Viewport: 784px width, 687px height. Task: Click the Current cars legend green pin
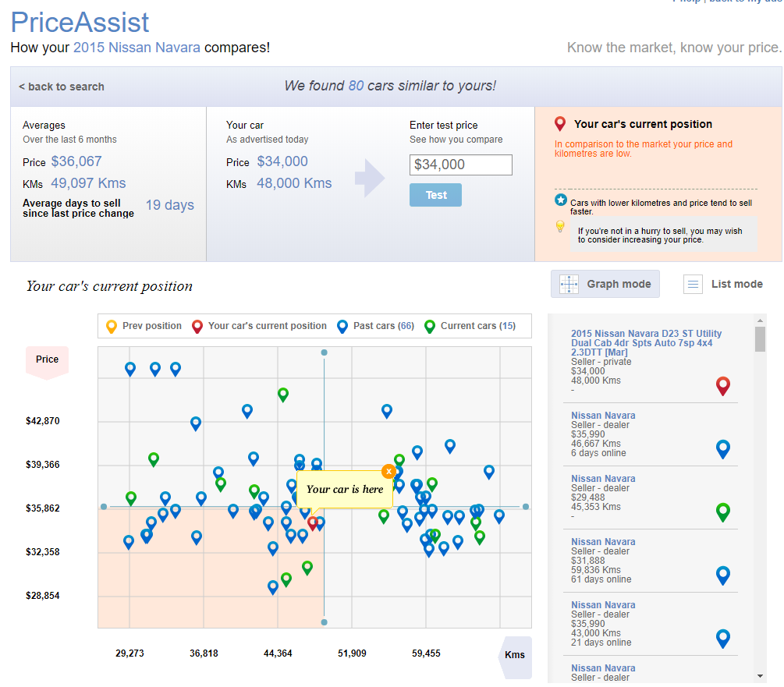tap(430, 326)
